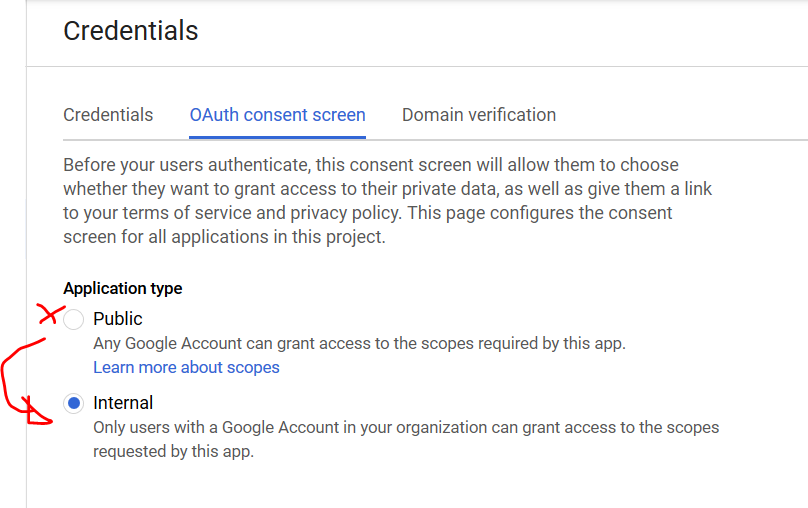
Task: Click the 'Only users with a Google Account' description
Action: [x=406, y=439]
